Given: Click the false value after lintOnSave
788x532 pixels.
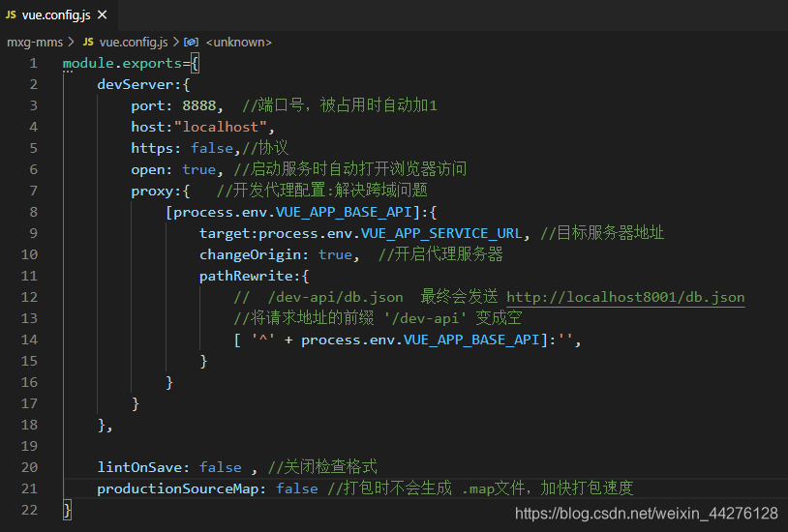Looking at the screenshot, I should [220, 467].
